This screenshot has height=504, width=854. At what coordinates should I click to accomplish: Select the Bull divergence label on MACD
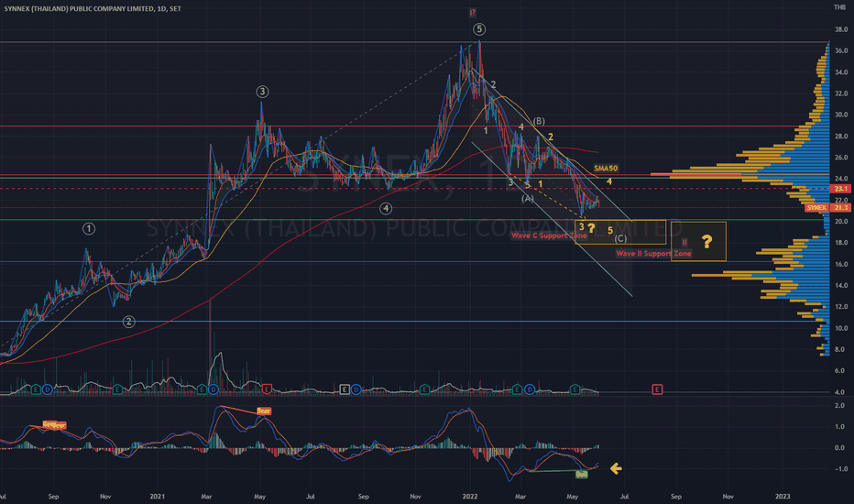(x=582, y=475)
